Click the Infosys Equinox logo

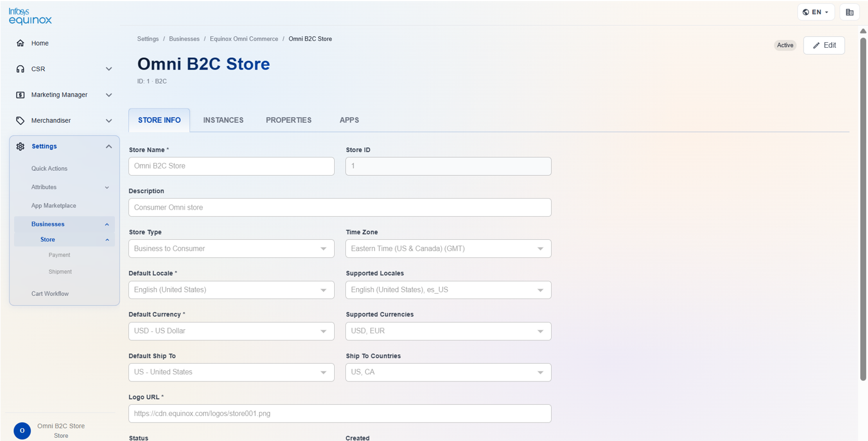point(30,16)
